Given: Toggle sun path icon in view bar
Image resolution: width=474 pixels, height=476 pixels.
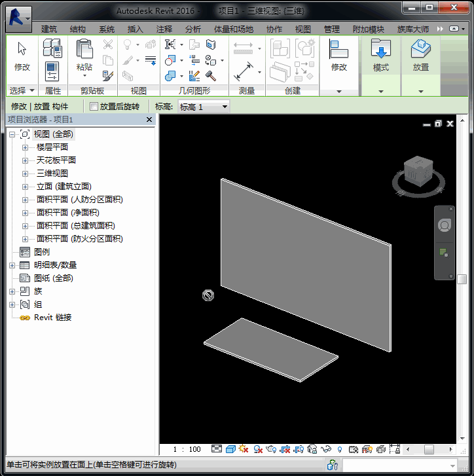Looking at the screenshot, I should click(244, 449).
